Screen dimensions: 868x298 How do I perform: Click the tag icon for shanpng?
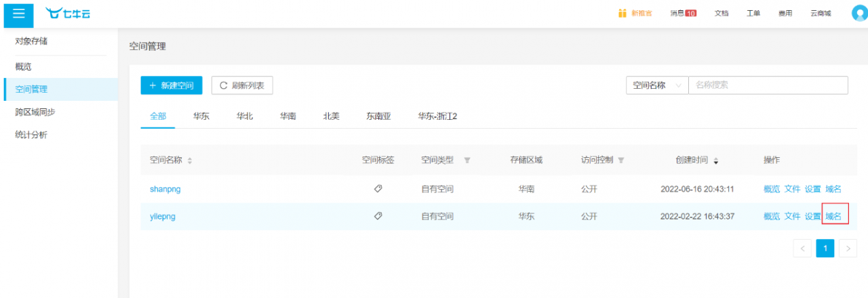378,189
